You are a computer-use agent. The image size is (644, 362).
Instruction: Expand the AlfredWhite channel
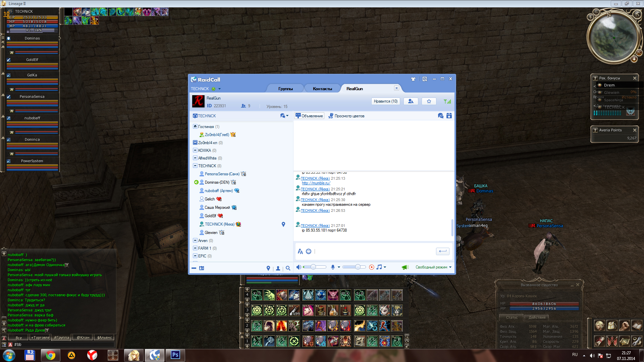[195, 158]
